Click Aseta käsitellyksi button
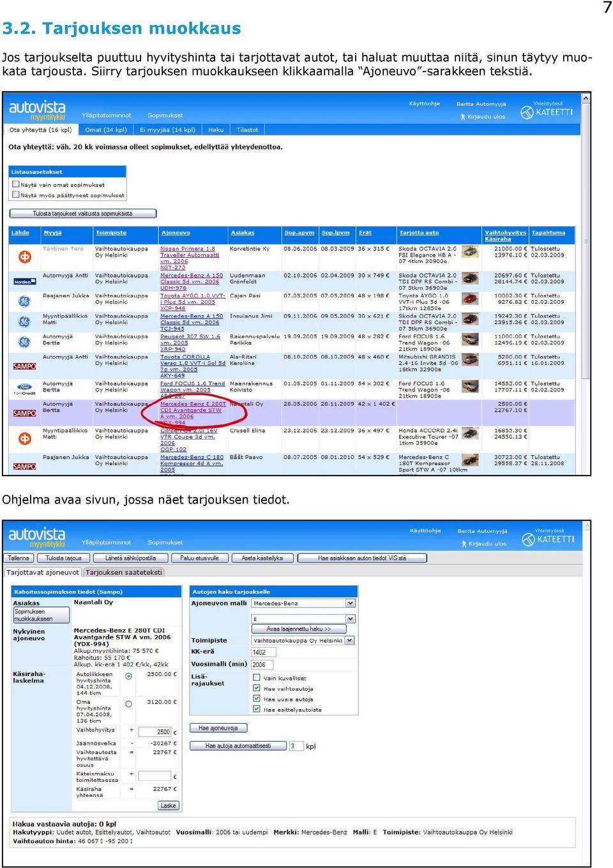Viewport: 613px width, 868px height. 262,558
